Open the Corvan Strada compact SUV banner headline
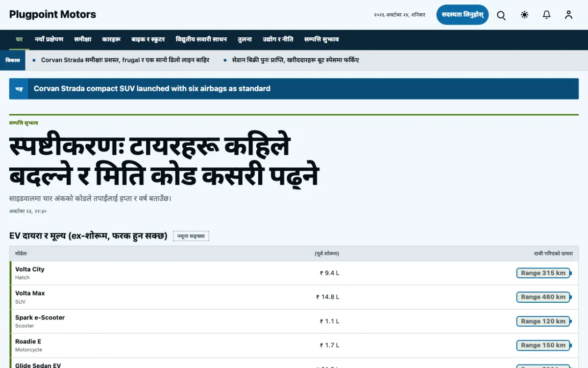Image resolution: width=588 pixels, height=368 pixels. [x=152, y=89]
